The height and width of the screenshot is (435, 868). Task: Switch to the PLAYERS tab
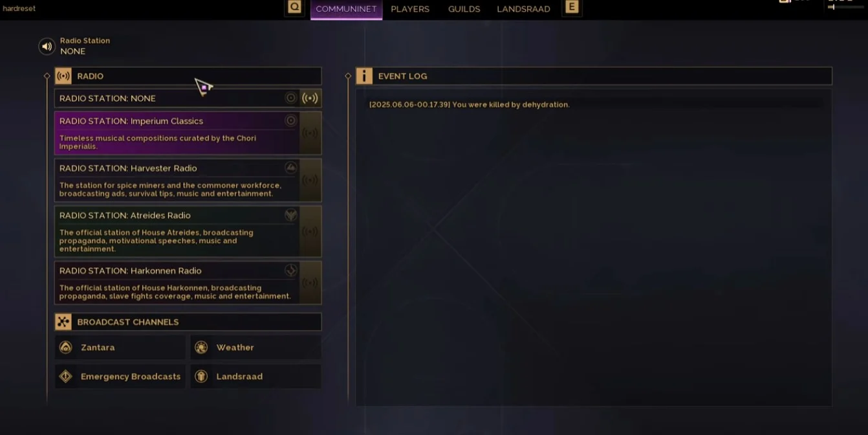coord(410,9)
